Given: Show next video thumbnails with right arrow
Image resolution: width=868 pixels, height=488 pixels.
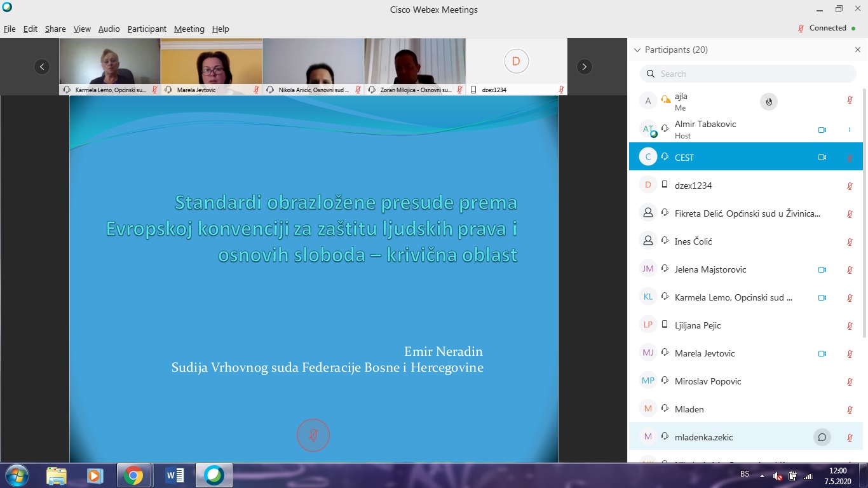Looking at the screenshot, I should click(x=584, y=67).
